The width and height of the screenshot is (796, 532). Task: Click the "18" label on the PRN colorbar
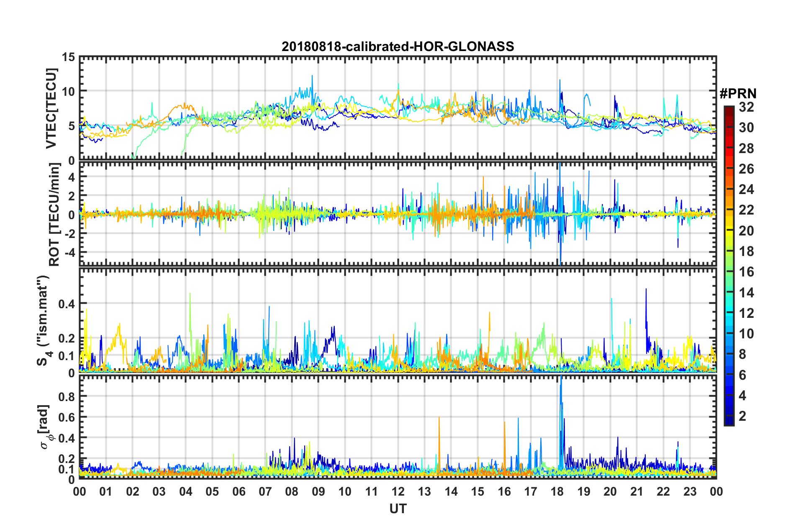[746, 251]
